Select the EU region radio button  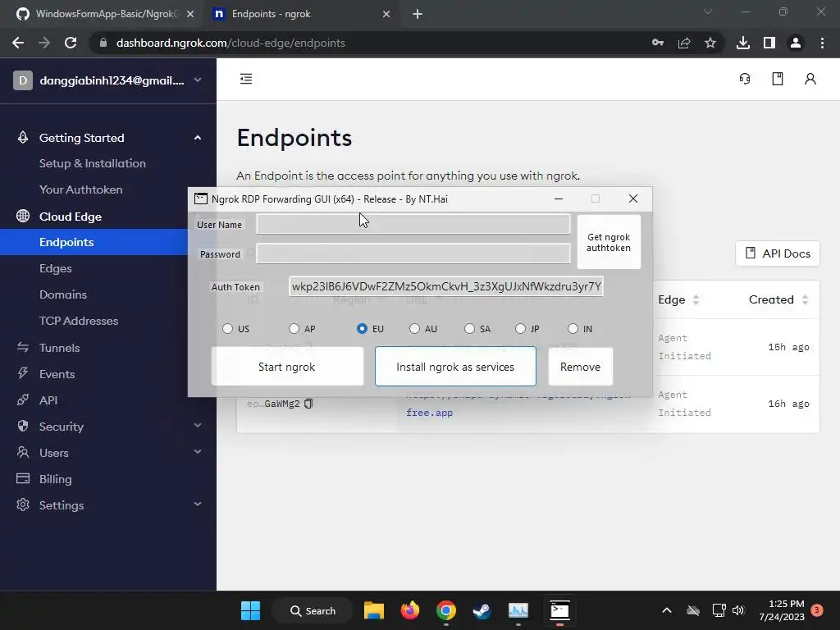362,328
